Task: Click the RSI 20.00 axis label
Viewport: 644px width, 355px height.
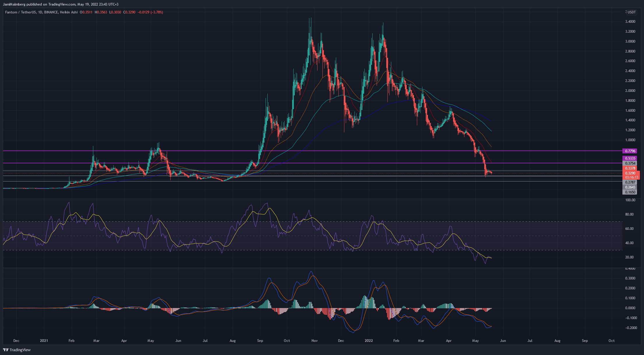Action: (630, 257)
